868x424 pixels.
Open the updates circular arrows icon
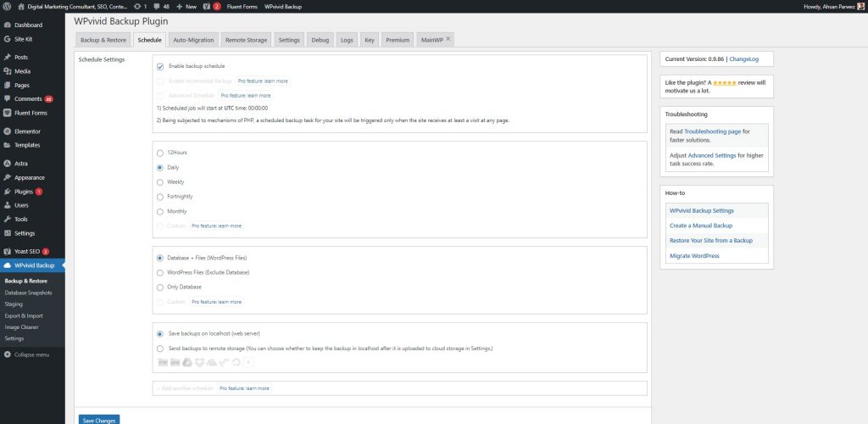point(137,7)
